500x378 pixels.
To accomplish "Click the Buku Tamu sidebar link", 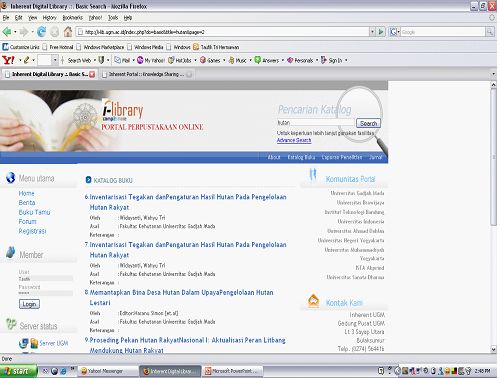I will coord(34,212).
